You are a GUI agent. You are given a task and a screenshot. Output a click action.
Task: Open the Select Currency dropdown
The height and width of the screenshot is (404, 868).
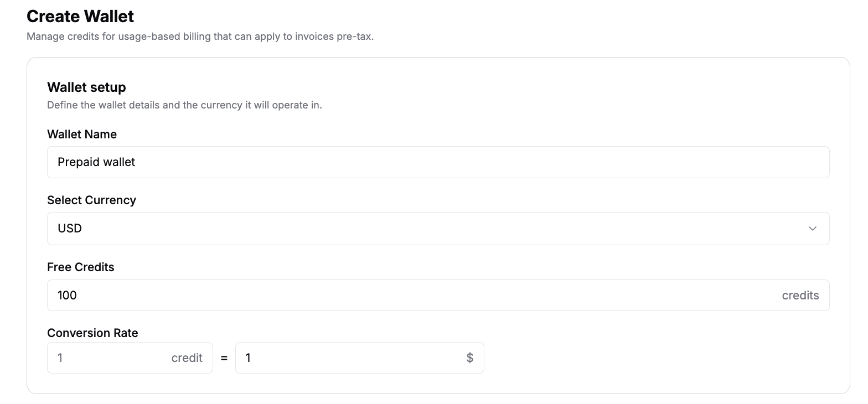click(438, 229)
